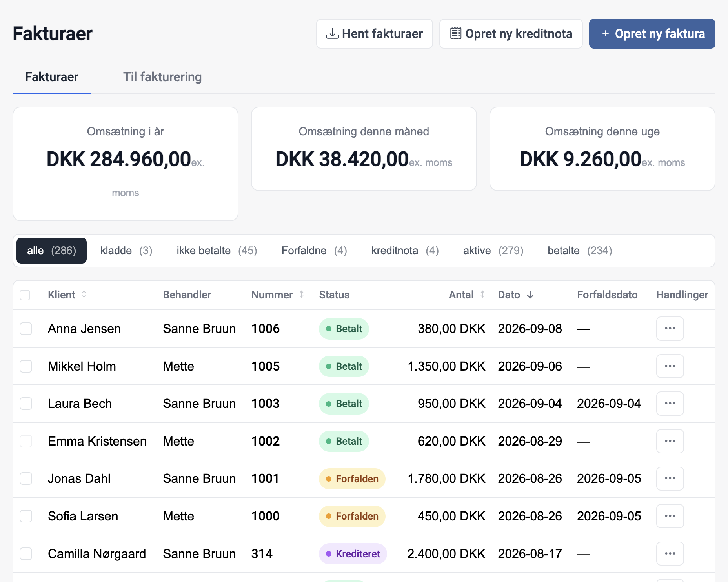
Task: Click amount 1.350,00 DKK
Action: [x=446, y=366]
